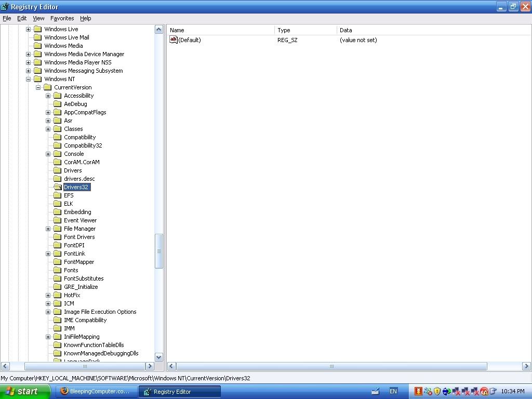
Task: Expand the File Manager key
Action: tap(48, 229)
